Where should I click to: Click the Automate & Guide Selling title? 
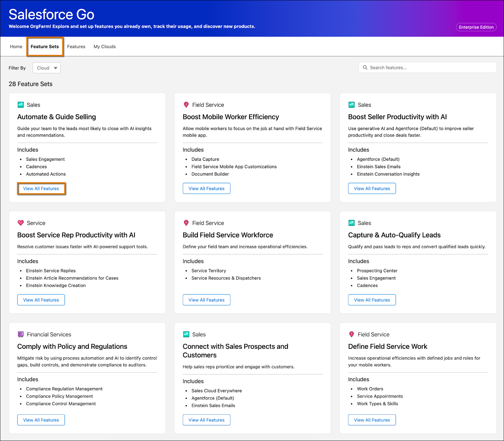tap(57, 117)
